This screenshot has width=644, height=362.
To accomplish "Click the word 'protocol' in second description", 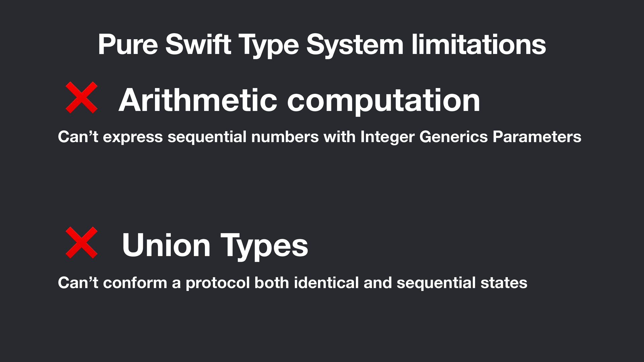I will click(x=218, y=283).
